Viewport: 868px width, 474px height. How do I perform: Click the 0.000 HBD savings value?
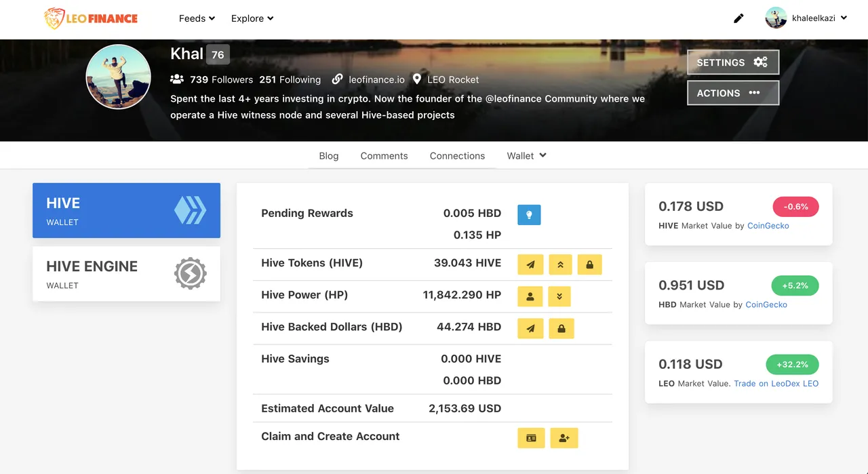coord(473,380)
